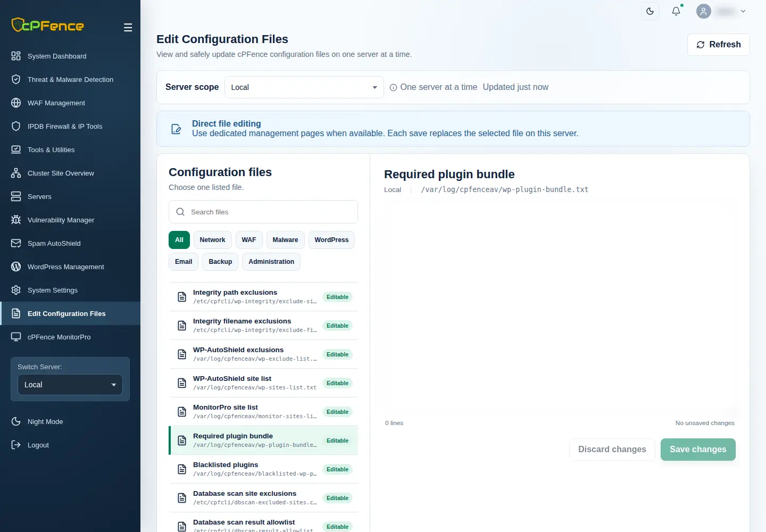
Task: Open WP-AutoShield exclusions file
Action: tap(263, 354)
